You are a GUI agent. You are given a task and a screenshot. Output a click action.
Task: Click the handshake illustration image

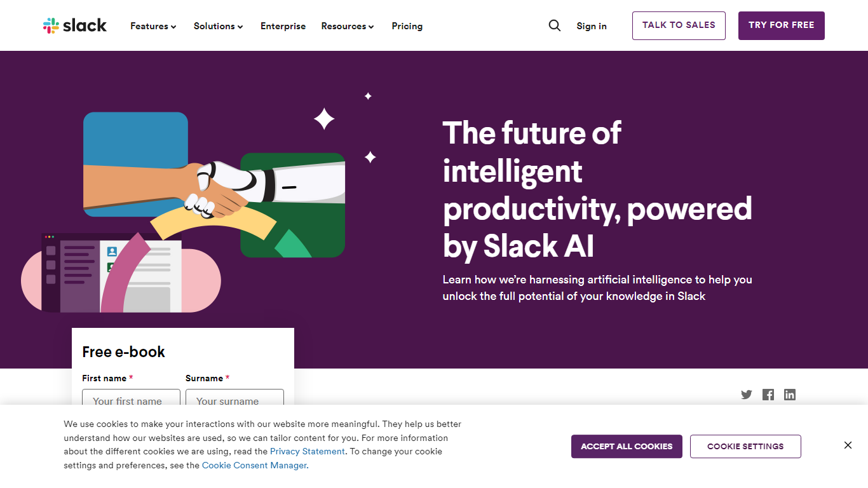pos(210,191)
